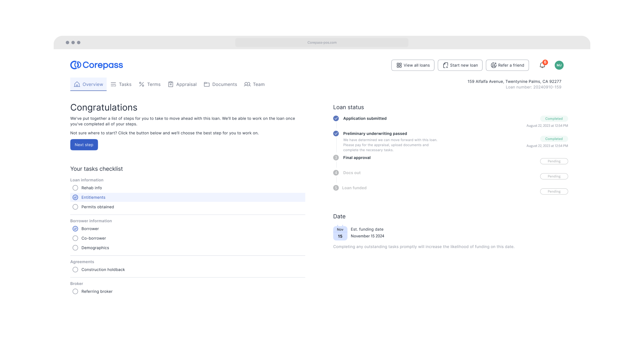Click the Refer a friend button
The width and height of the screenshot is (644, 359).
pyautogui.click(x=507, y=65)
